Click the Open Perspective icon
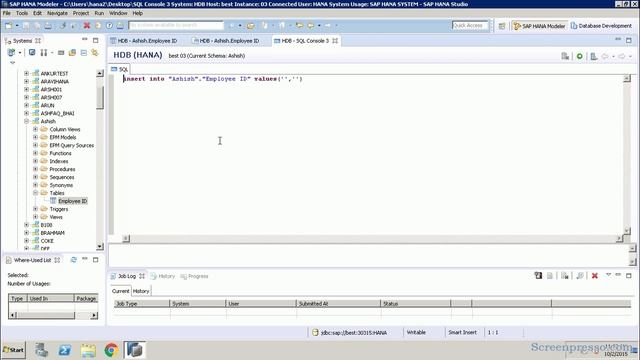The width and height of the screenshot is (640, 360). (502, 26)
